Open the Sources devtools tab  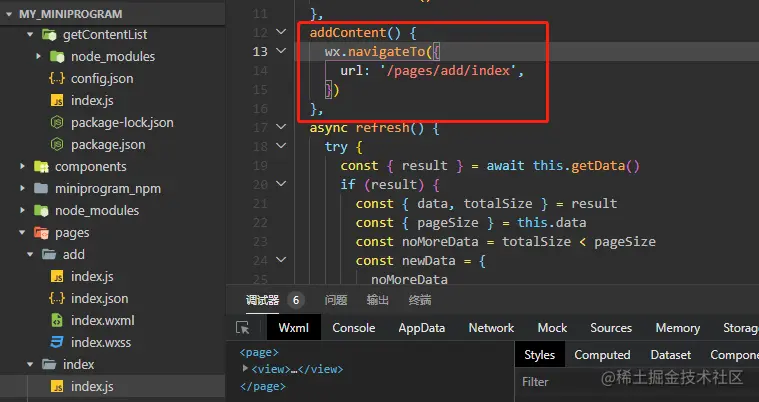[611, 328]
